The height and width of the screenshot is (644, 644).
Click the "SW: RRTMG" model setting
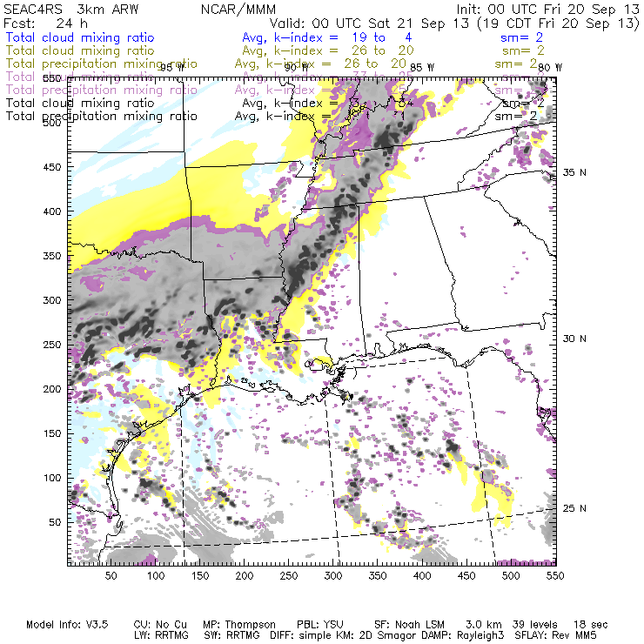pos(231,635)
